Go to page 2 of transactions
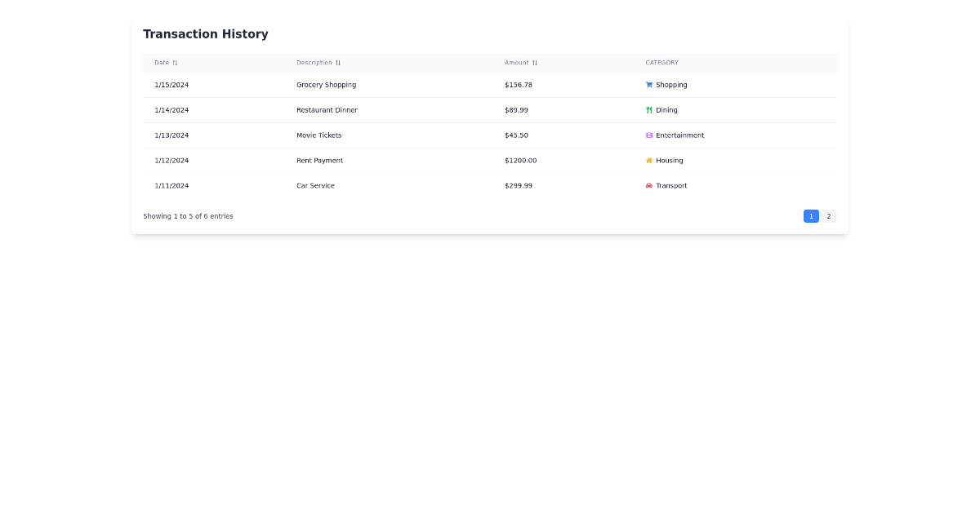This screenshot has width=980, height=514. coord(829,215)
